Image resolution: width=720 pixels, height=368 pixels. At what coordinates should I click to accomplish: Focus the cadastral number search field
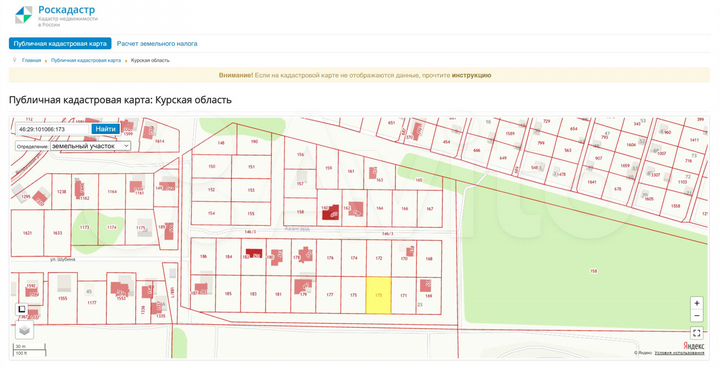pos(53,129)
